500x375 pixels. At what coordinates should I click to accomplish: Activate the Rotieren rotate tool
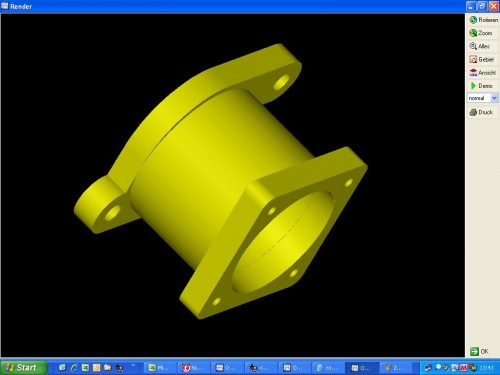coord(483,20)
